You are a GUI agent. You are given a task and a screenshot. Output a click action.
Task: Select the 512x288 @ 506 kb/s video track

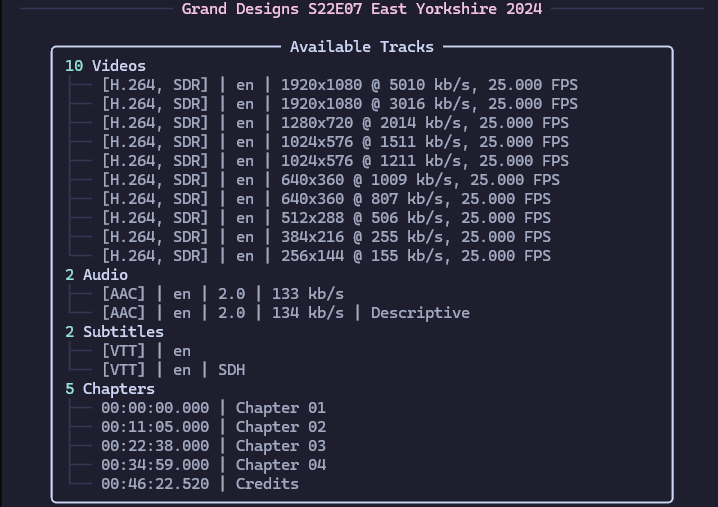pyautogui.click(x=326, y=218)
